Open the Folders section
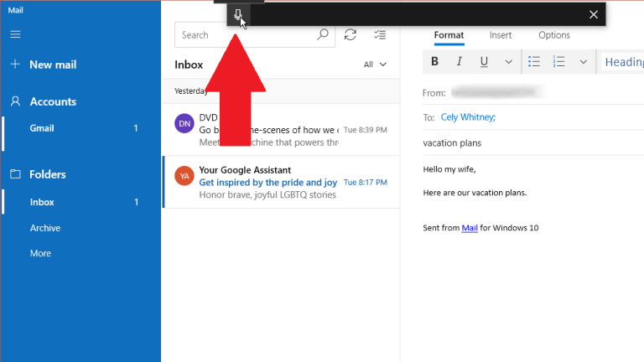The image size is (644, 362). coord(48,174)
